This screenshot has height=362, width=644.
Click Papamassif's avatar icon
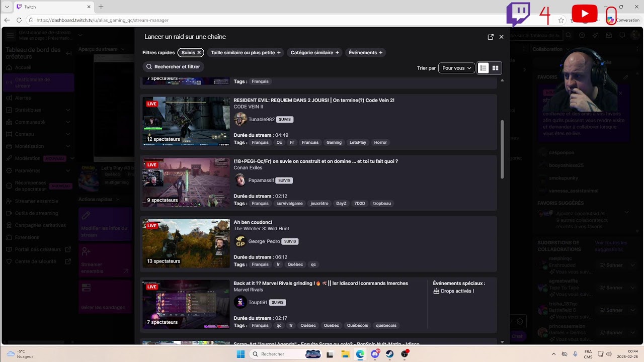pyautogui.click(x=240, y=180)
